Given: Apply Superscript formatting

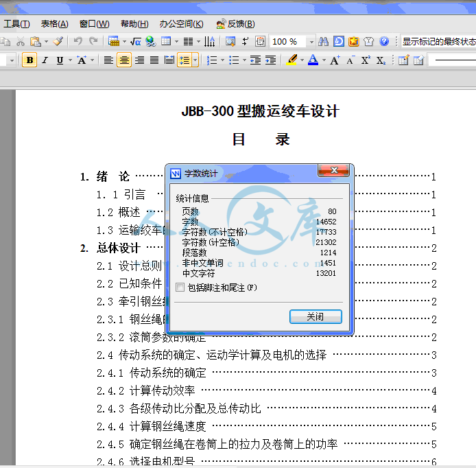Looking at the screenshot, I should 366,60.
